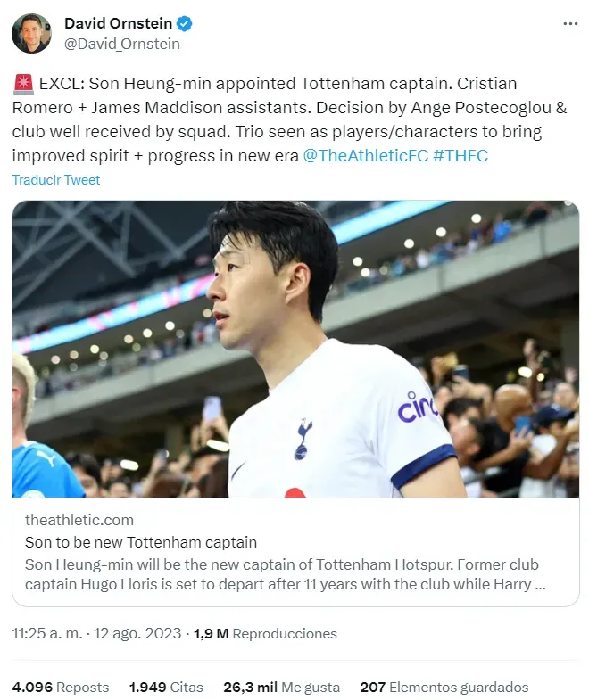Click the 12 ago. 2023 date
Image resolution: width=589 pixels, height=700 pixels.
pos(137,633)
